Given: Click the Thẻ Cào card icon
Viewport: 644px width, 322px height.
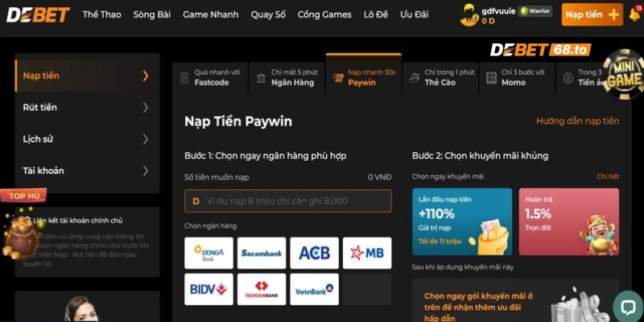Looking at the screenshot, I should (415, 78).
